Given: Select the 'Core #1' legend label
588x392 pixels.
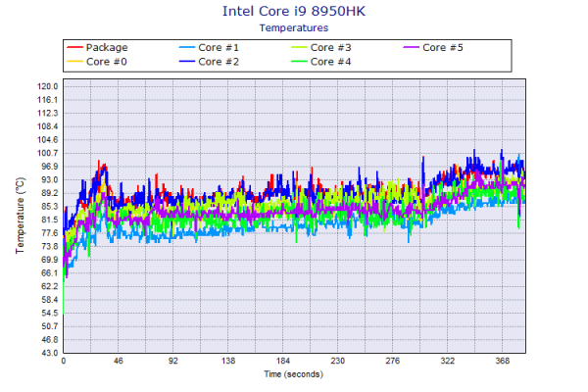Looking at the screenshot, I should [x=219, y=48].
